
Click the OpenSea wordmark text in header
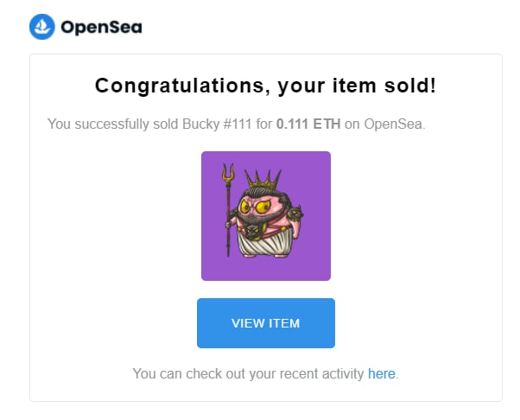pyautogui.click(x=101, y=28)
